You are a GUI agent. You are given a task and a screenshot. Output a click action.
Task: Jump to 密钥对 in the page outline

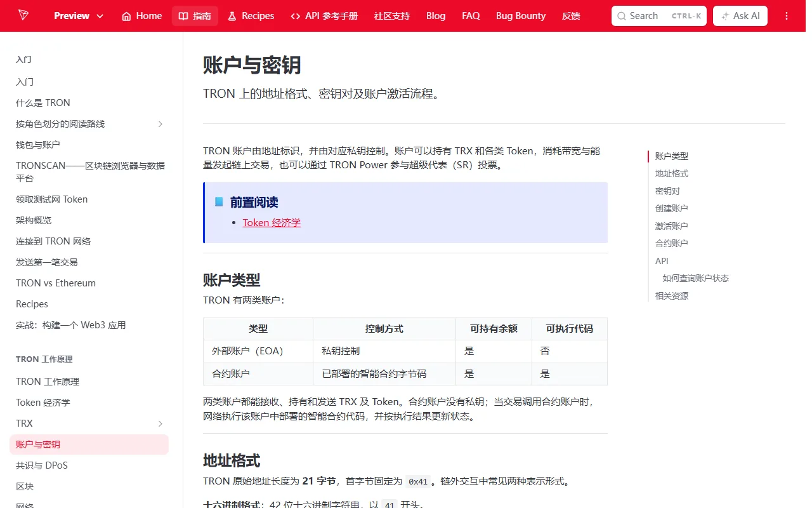click(x=667, y=191)
